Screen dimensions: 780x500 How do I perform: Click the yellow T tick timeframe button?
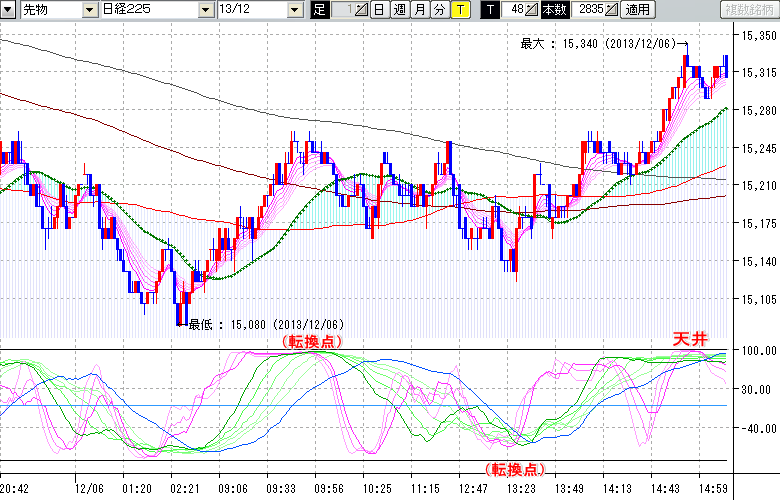pyautogui.click(x=459, y=10)
